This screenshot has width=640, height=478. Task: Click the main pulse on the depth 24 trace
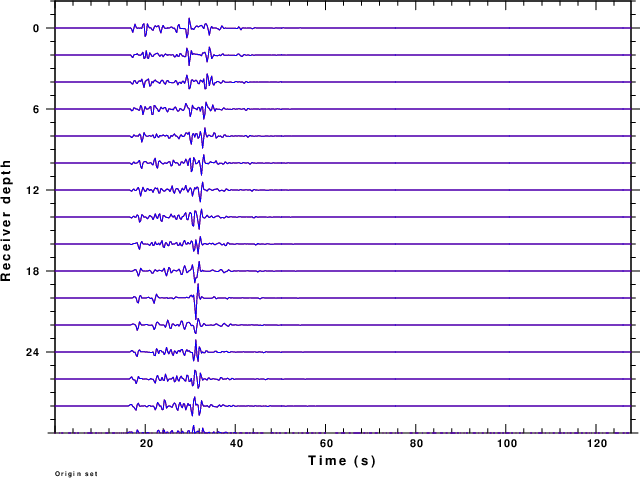point(196,351)
